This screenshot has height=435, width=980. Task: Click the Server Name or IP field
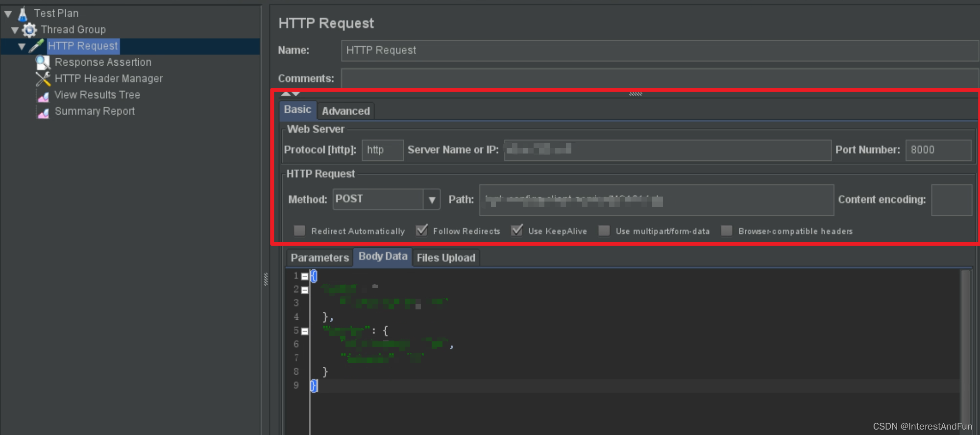point(667,150)
